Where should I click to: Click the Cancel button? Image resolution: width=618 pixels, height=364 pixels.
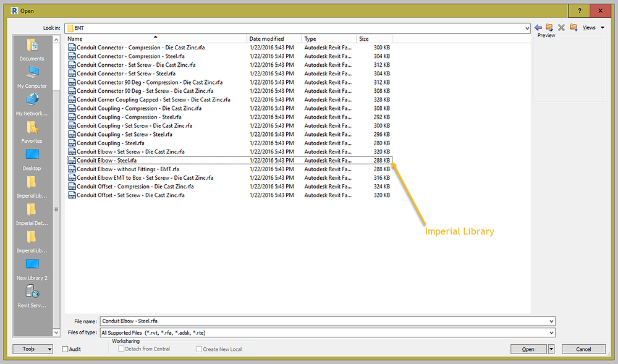coord(583,349)
